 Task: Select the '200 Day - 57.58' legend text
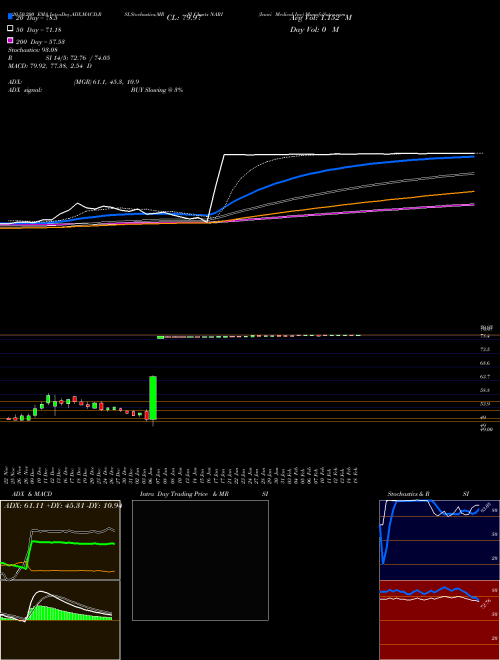click(40, 42)
